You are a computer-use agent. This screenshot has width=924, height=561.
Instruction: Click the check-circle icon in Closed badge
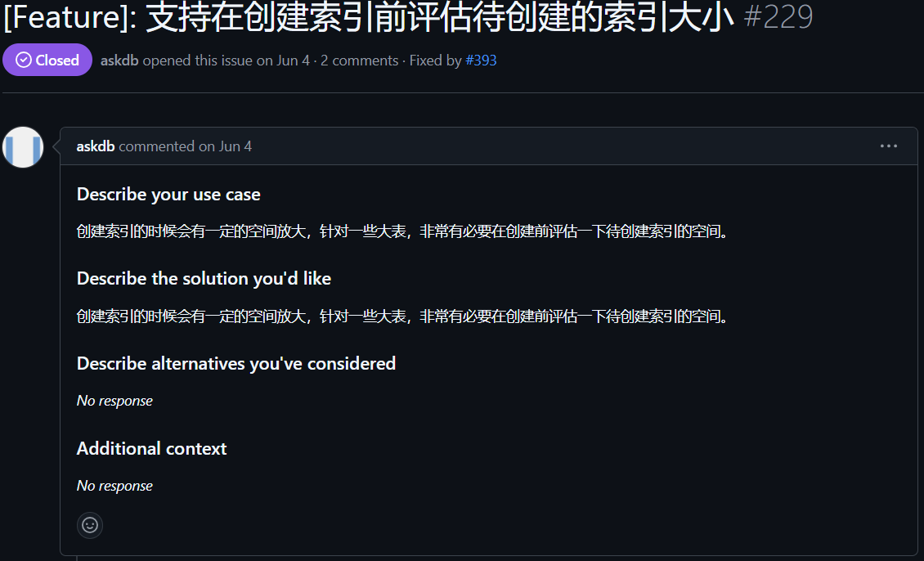click(24, 61)
